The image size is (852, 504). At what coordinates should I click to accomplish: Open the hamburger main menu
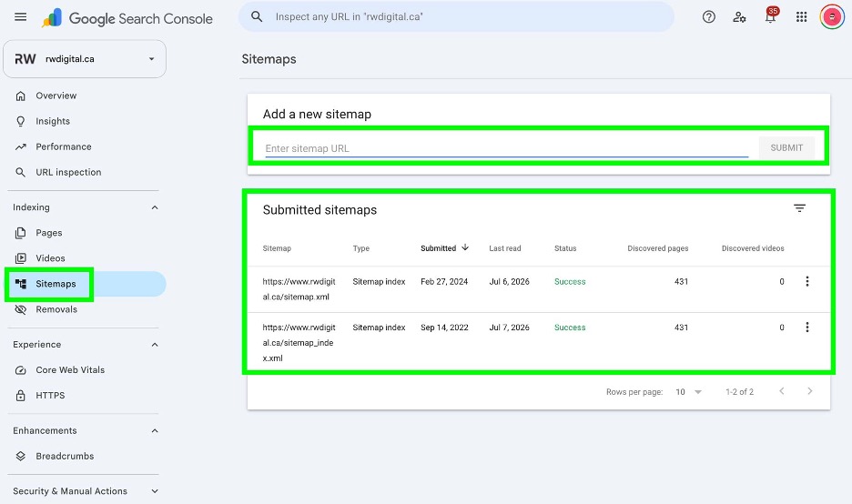(x=21, y=17)
